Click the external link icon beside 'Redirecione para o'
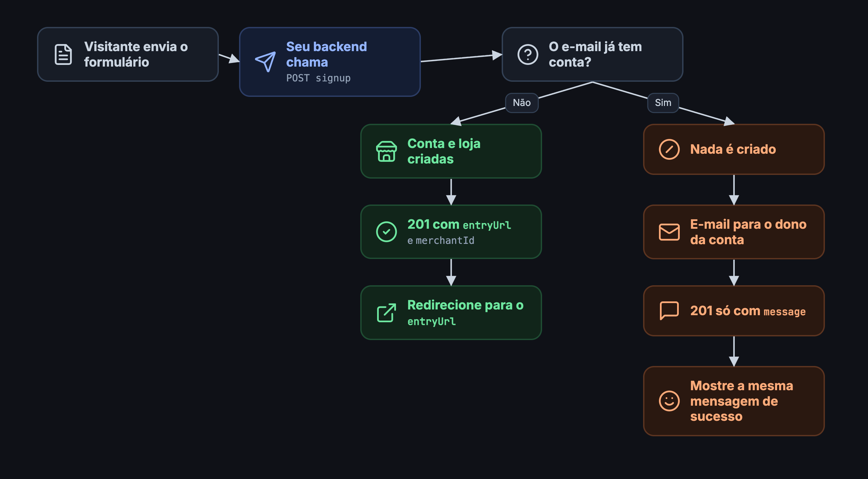Screen dimensions: 868x479 [386, 312]
